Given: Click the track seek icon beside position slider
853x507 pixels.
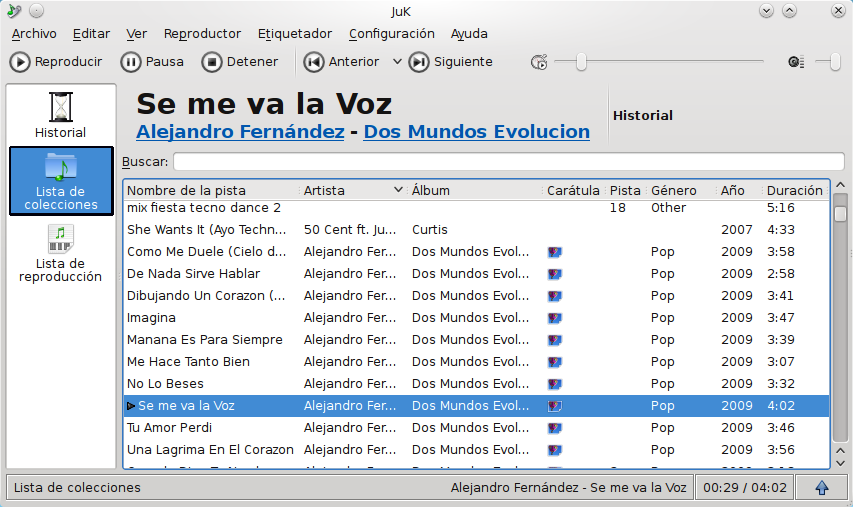Looking at the screenshot, I should pos(539,62).
